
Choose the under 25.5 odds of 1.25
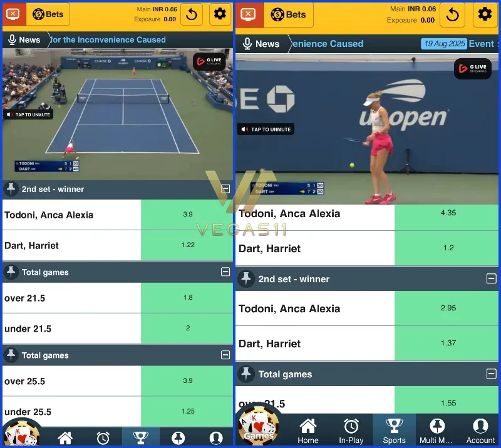pyautogui.click(x=187, y=411)
